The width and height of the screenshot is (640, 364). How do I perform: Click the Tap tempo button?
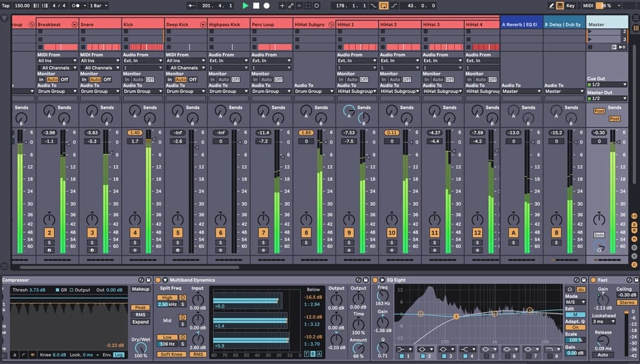pos(6,5)
